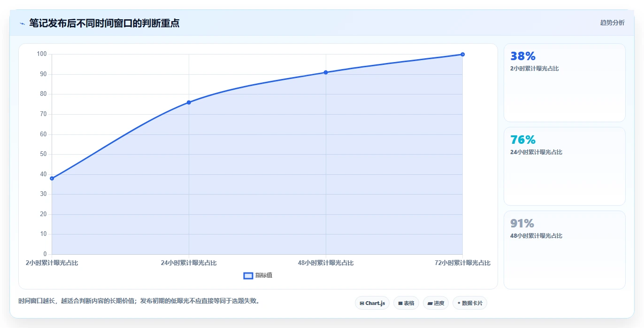Click the 趋势分析 label in header

point(612,23)
